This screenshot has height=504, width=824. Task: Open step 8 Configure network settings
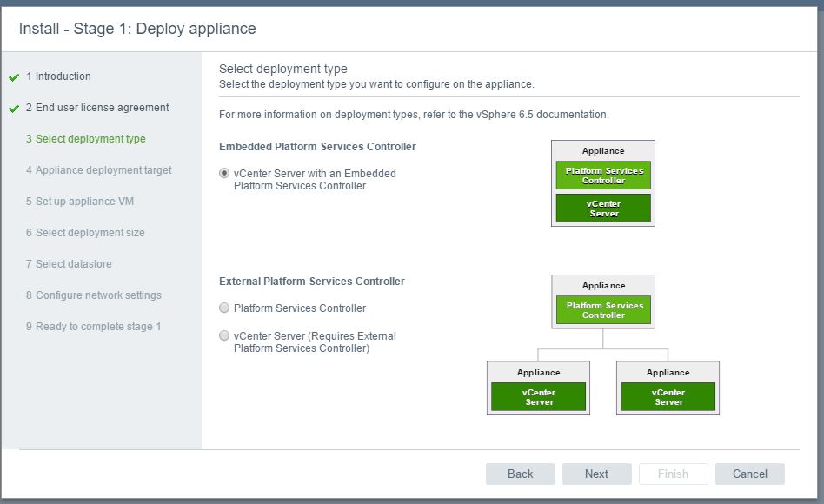tap(94, 295)
